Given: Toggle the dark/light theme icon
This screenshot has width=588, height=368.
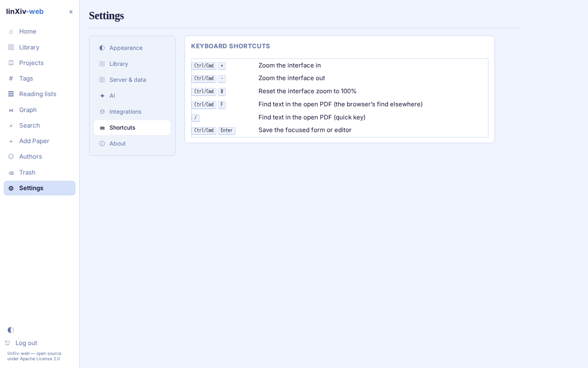Looking at the screenshot, I should click(x=11, y=330).
